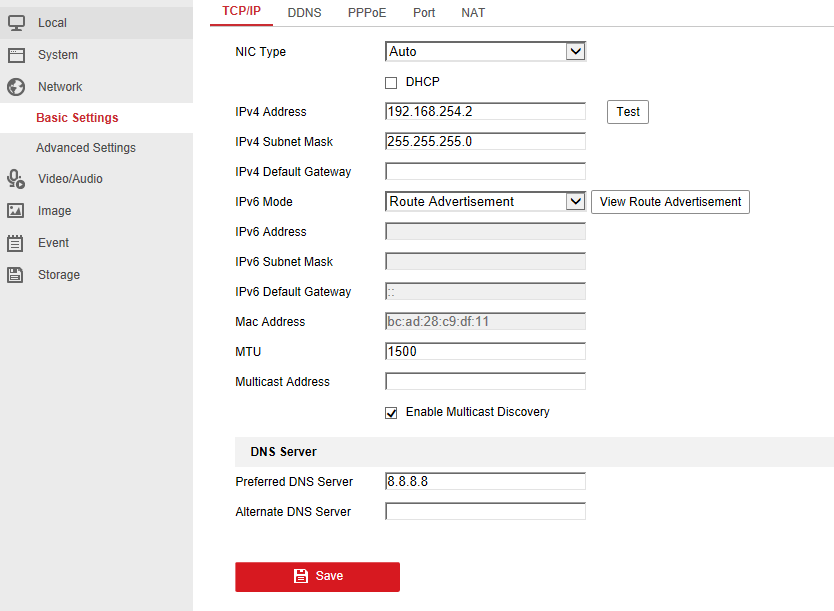Image resolution: width=834 pixels, height=611 pixels.
Task: Click the Image picture icon
Action: tap(16, 211)
